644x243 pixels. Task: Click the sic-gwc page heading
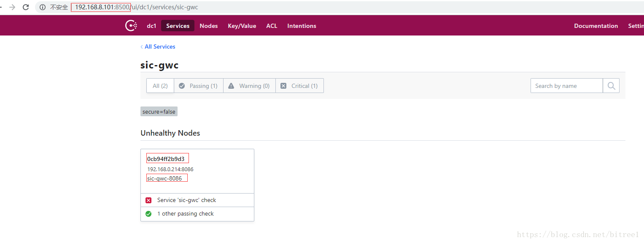click(159, 65)
